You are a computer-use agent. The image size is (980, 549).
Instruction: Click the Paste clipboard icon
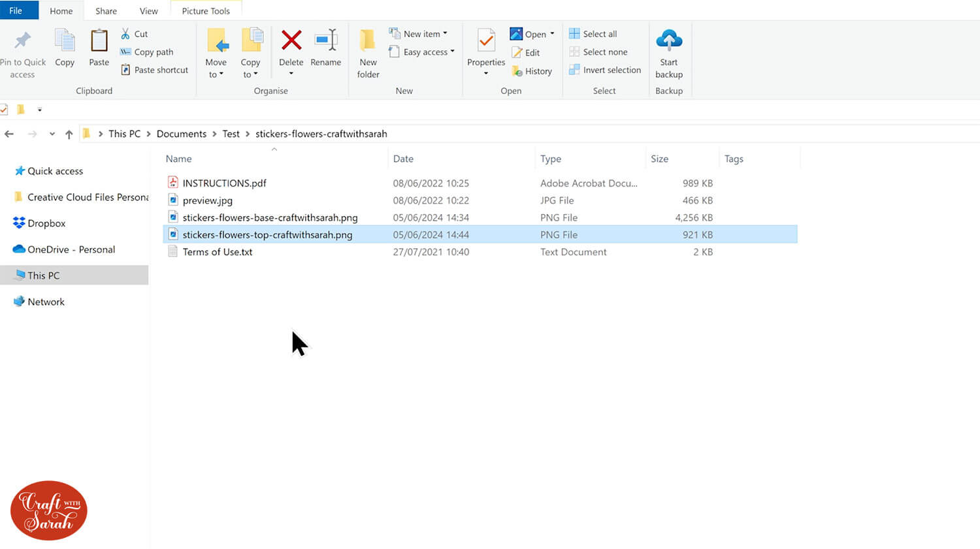pos(99,41)
